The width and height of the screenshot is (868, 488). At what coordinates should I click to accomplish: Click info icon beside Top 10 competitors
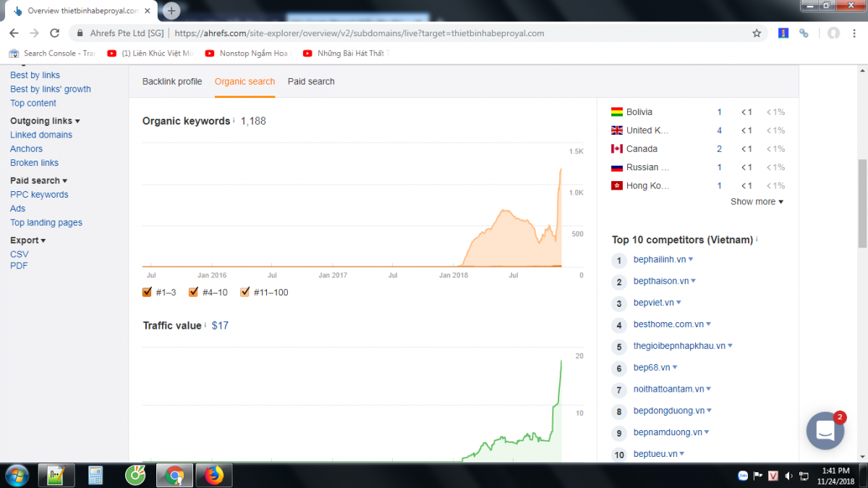(x=757, y=240)
